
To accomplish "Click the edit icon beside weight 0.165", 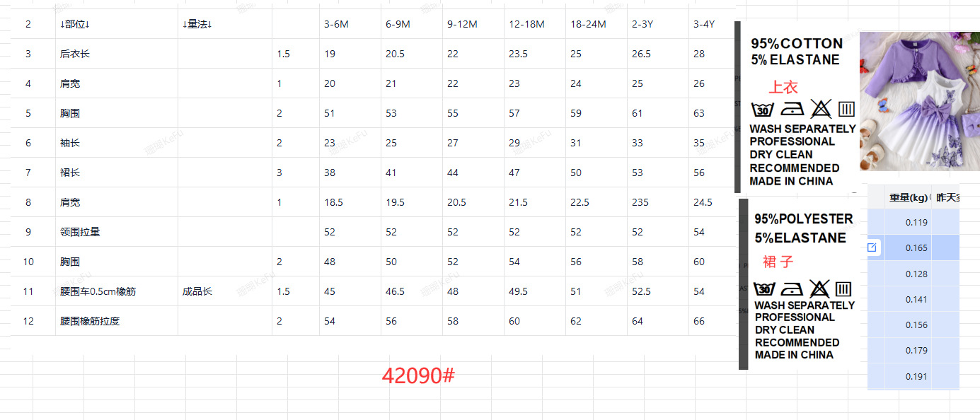I will tap(872, 247).
